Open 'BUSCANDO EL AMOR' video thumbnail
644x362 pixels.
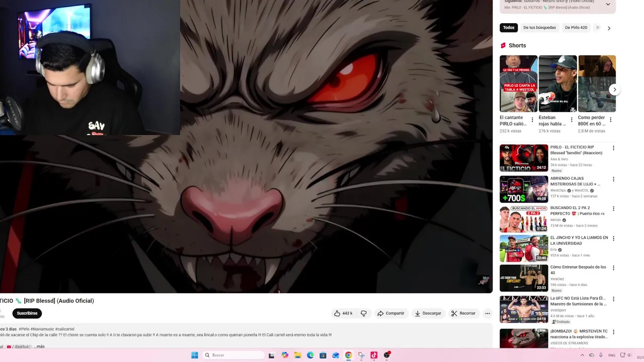click(524, 219)
